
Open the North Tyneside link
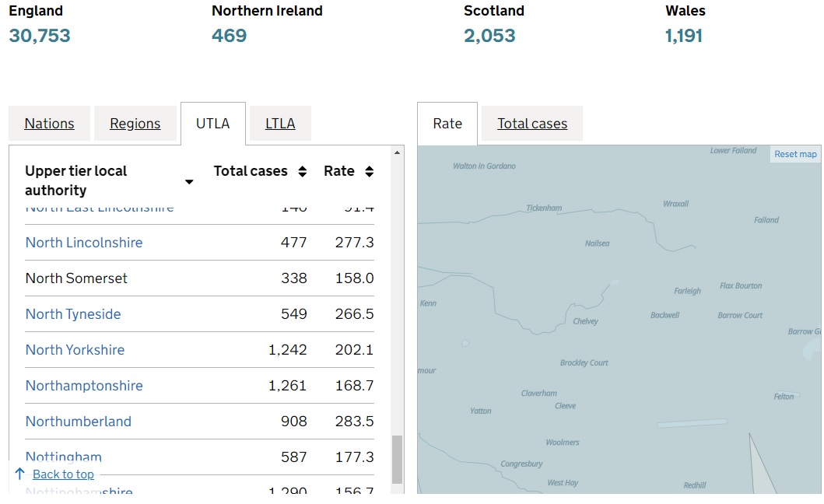click(x=73, y=314)
